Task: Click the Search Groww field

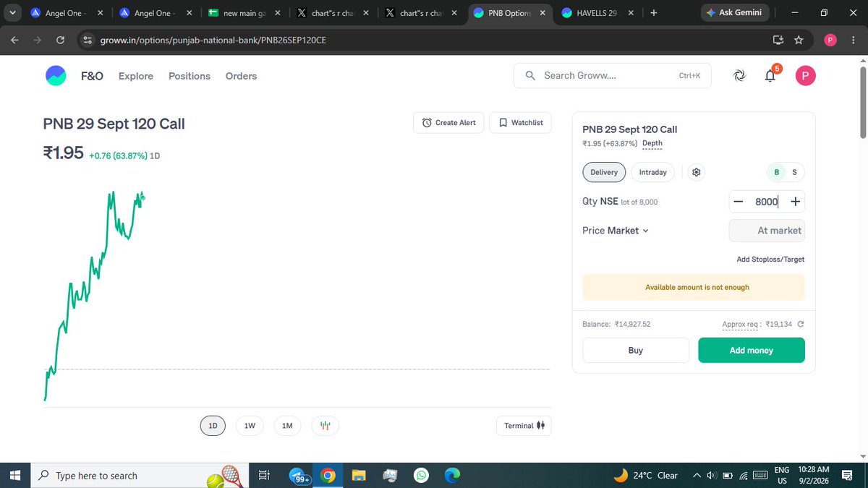Action: click(x=612, y=75)
